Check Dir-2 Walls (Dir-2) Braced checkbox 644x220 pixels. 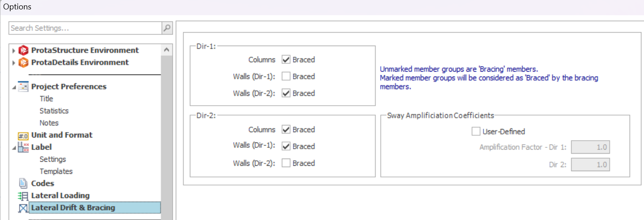tap(286, 163)
